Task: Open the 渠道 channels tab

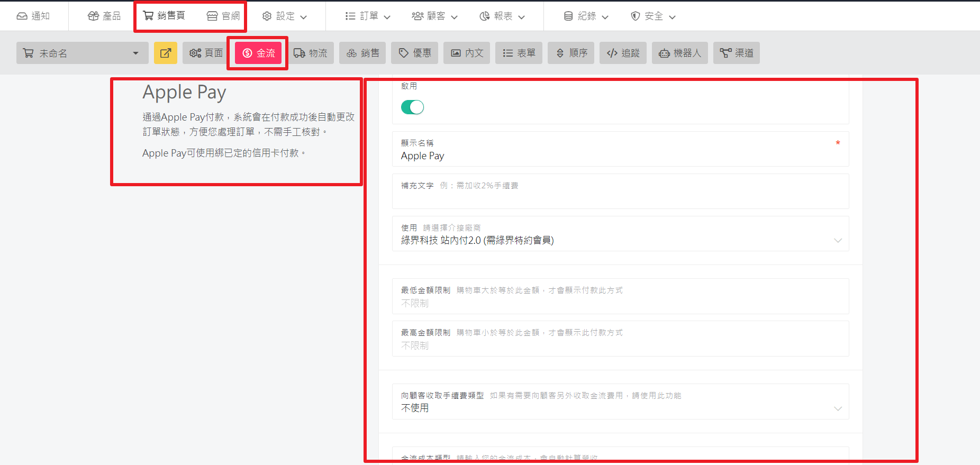Action: coord(737,53)
